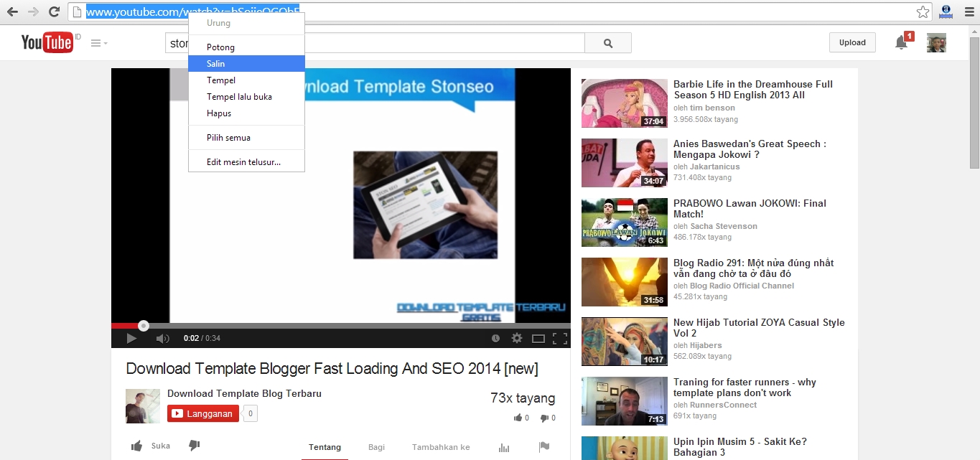
Task: Choose Potong from the context menu
Action: tap(246, 47)
